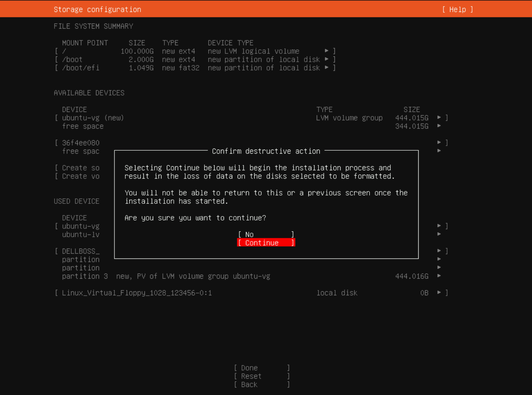
Task: Expand options for the /boot/efi partition
Action: click(327, 68)
